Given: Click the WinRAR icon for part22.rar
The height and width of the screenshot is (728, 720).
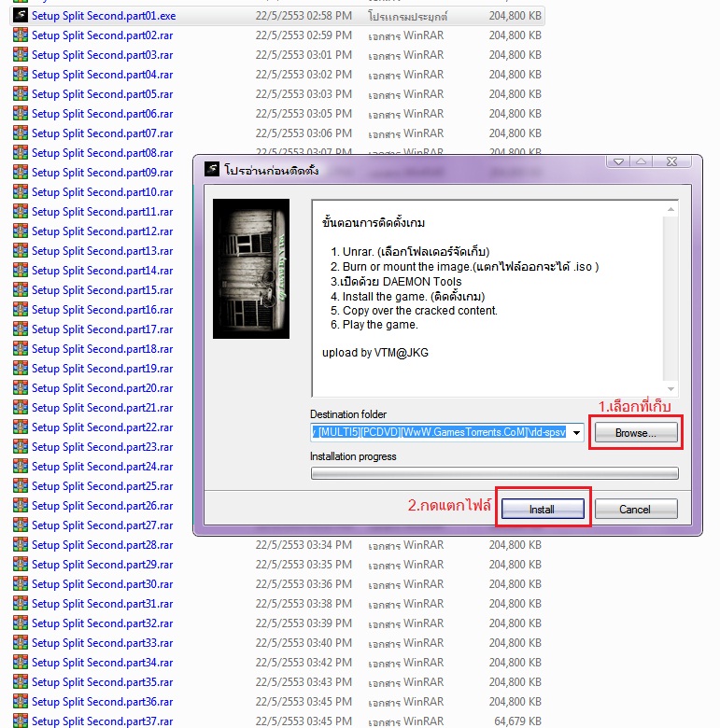Looking at the screenshot, I should point(20,427).
